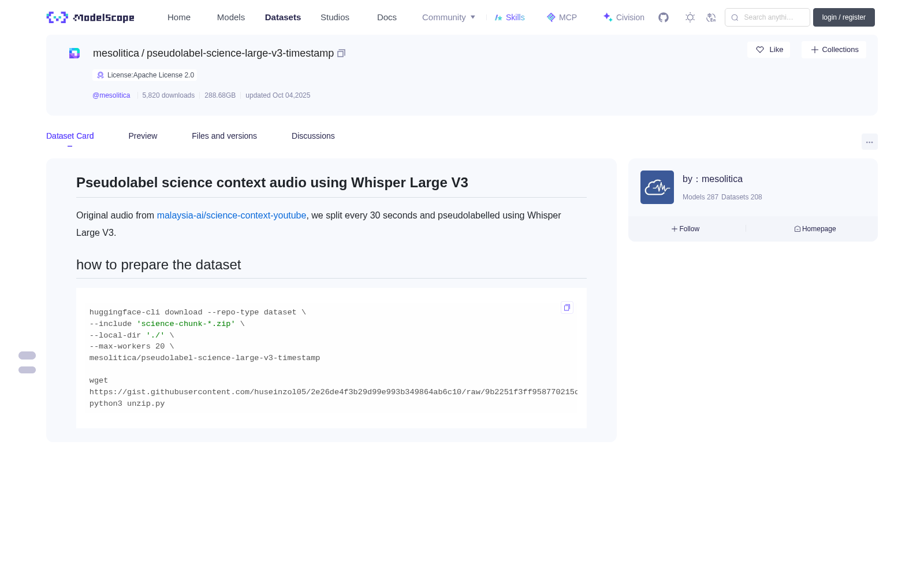Click the Apache License 2.0 tag
Image resolution: width=924 pixels, height=578 pixels.
(145, 75)
